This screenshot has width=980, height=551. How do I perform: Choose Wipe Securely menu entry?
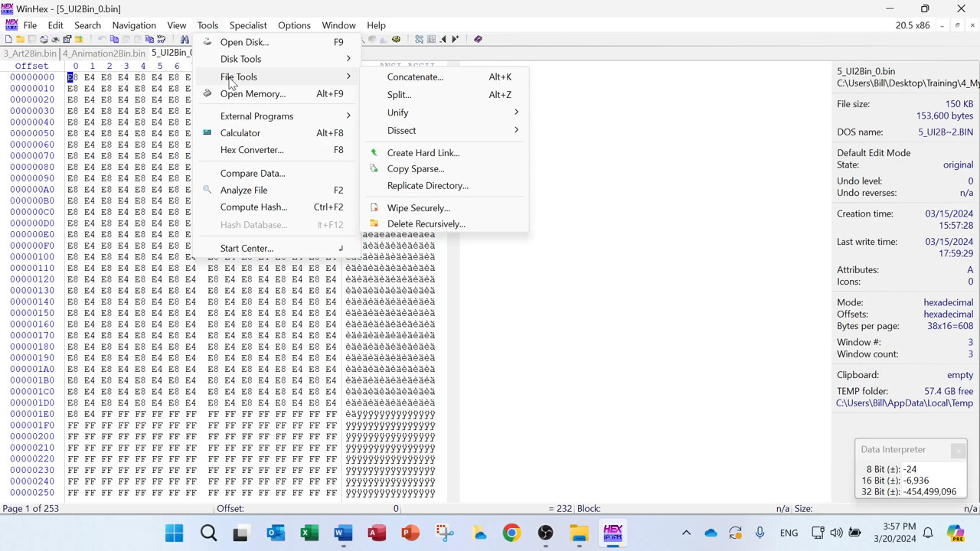click(x=418, y=208)
